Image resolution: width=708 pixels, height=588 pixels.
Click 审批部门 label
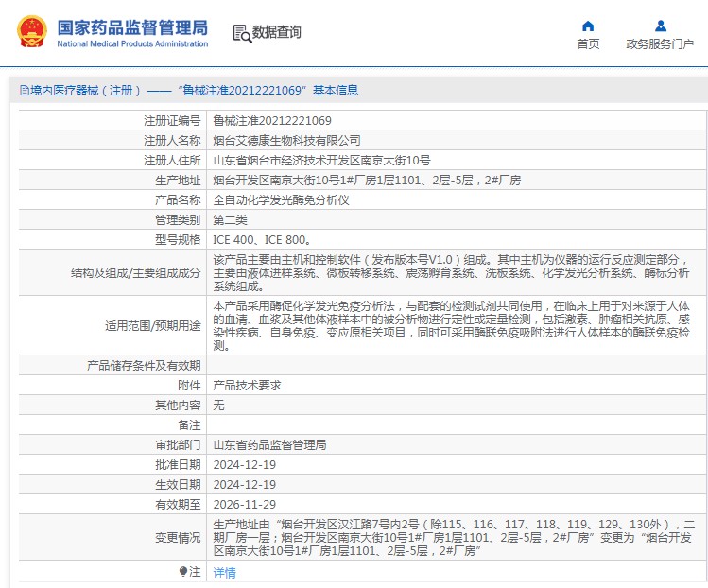[178, 445]
